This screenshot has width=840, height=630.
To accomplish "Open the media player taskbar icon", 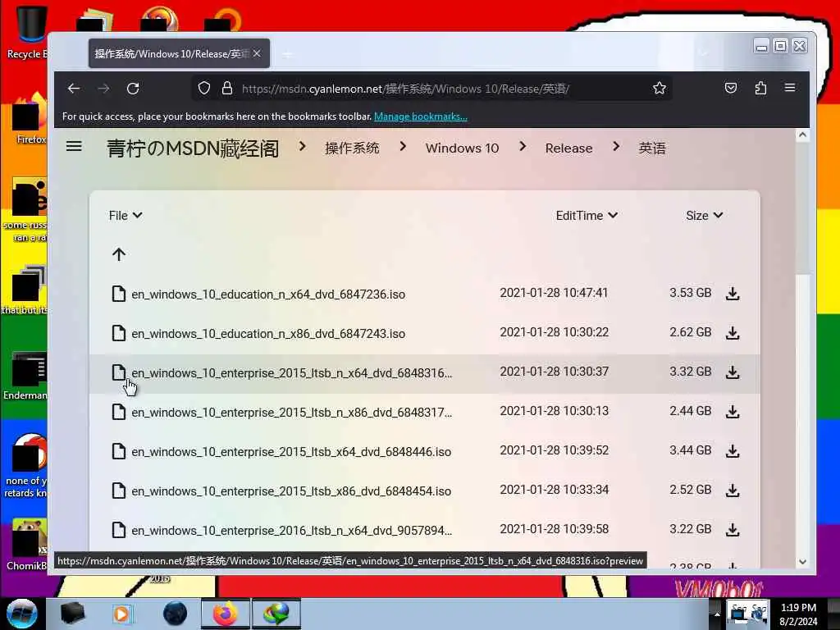I will point(121,614).
